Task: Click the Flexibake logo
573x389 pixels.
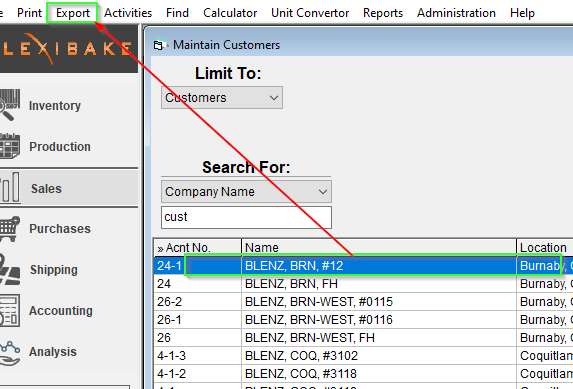Action: (69, 49)
